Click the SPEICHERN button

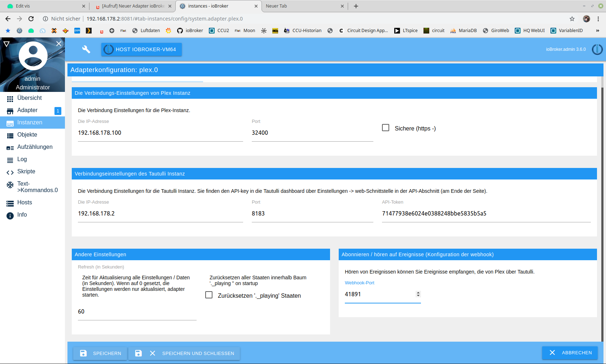click(100, 353)
